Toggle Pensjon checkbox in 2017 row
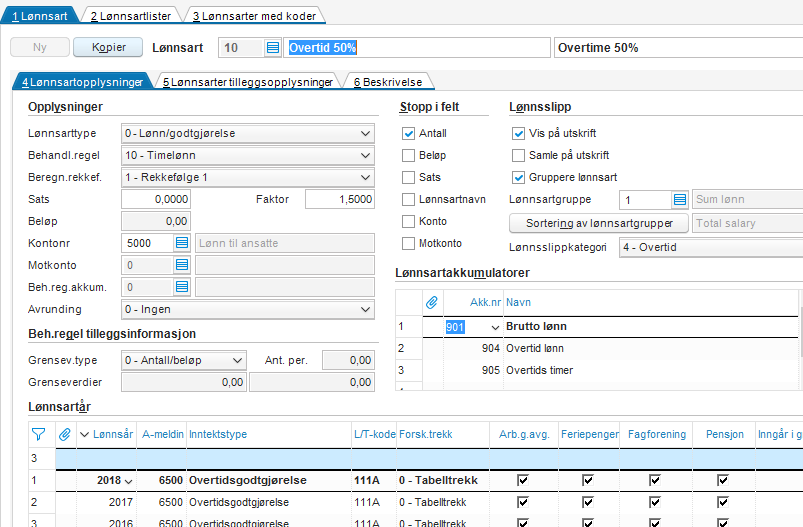This screenshot has width=803, height=527. (723, 502)
